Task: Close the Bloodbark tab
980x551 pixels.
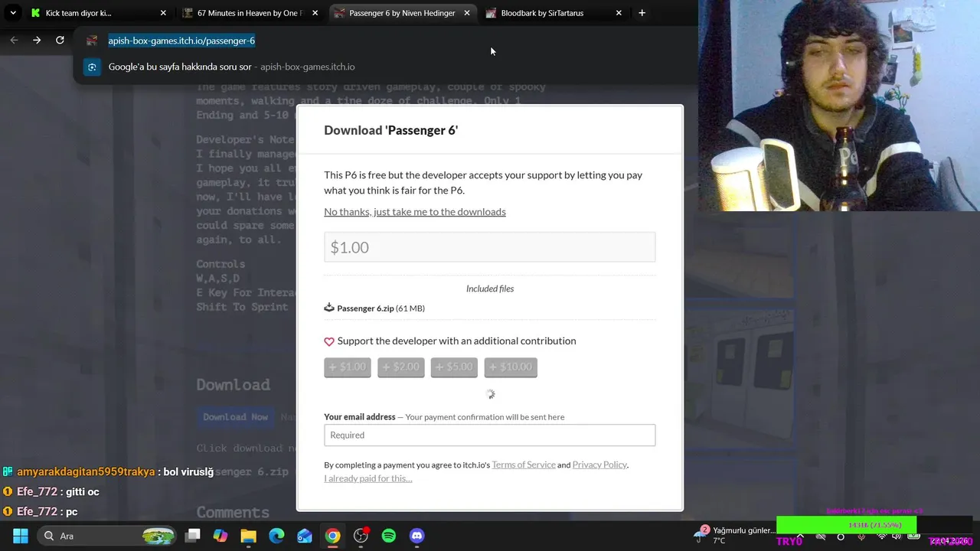Action: (619, 13)
